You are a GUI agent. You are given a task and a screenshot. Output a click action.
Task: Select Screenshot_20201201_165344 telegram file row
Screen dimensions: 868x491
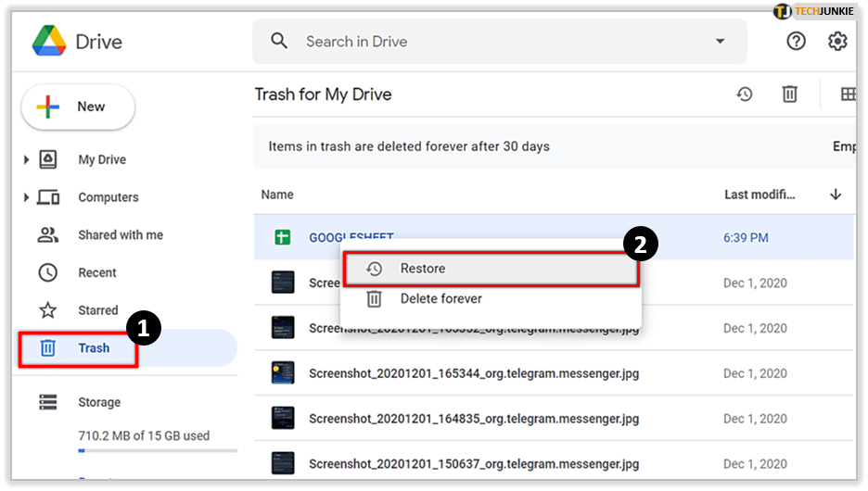point(473,373)
